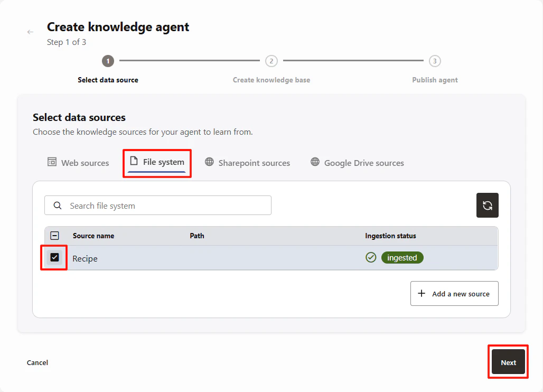
Task: Select the File system tab
Action: 157,162
